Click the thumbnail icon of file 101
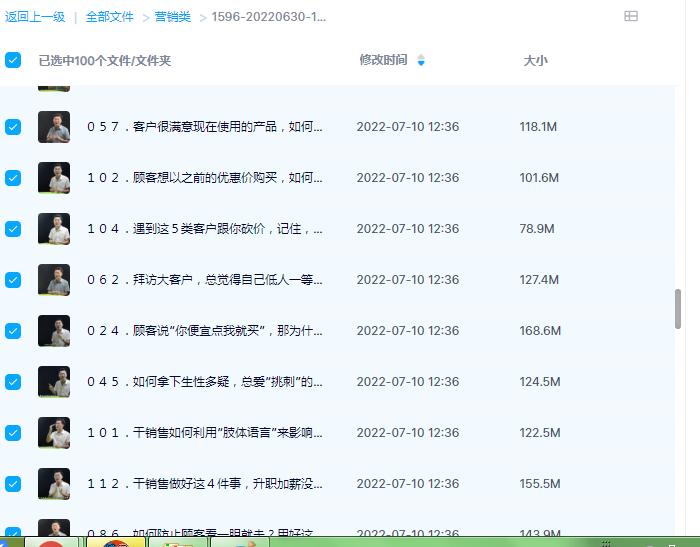 click(x=54, y=433)
